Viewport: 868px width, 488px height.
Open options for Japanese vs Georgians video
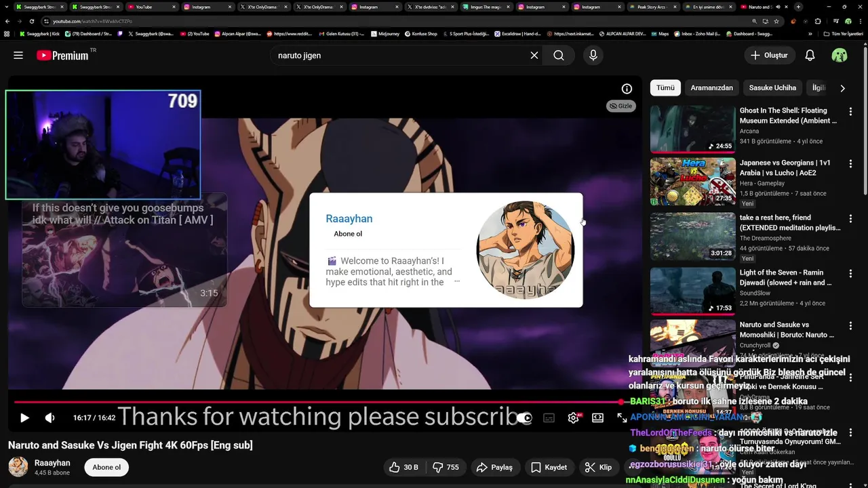(850, 164)
